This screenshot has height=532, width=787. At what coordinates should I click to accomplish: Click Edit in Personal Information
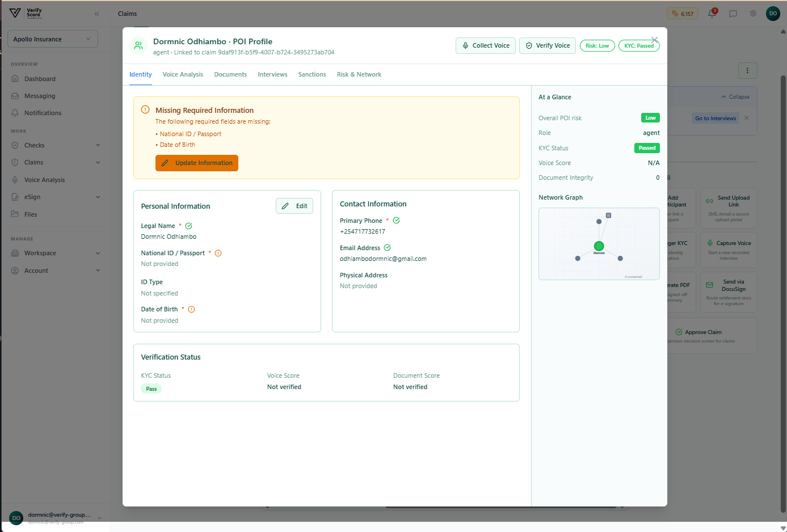point(294,206)
